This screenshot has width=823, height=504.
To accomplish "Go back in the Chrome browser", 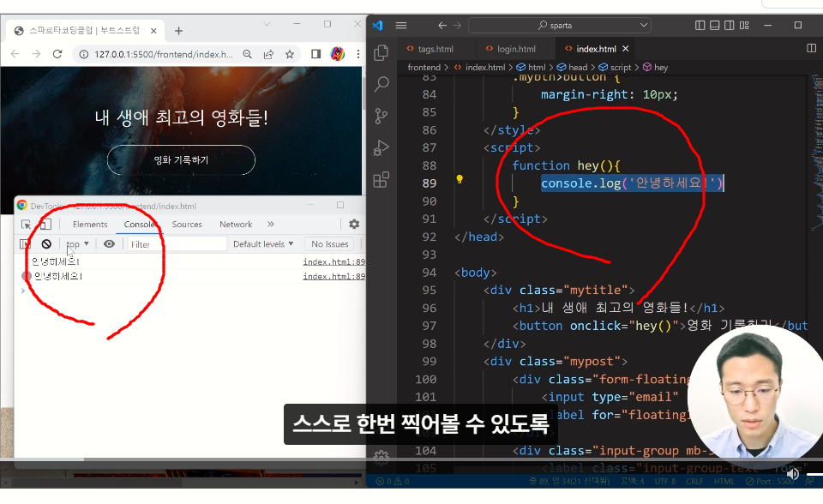I will [x=15, y=54].
